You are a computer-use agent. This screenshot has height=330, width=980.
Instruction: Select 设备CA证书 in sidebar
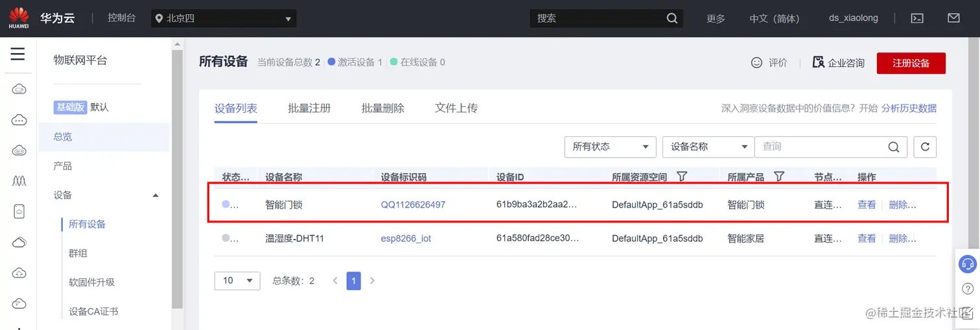pyautogui.click(x=93, y=311)
